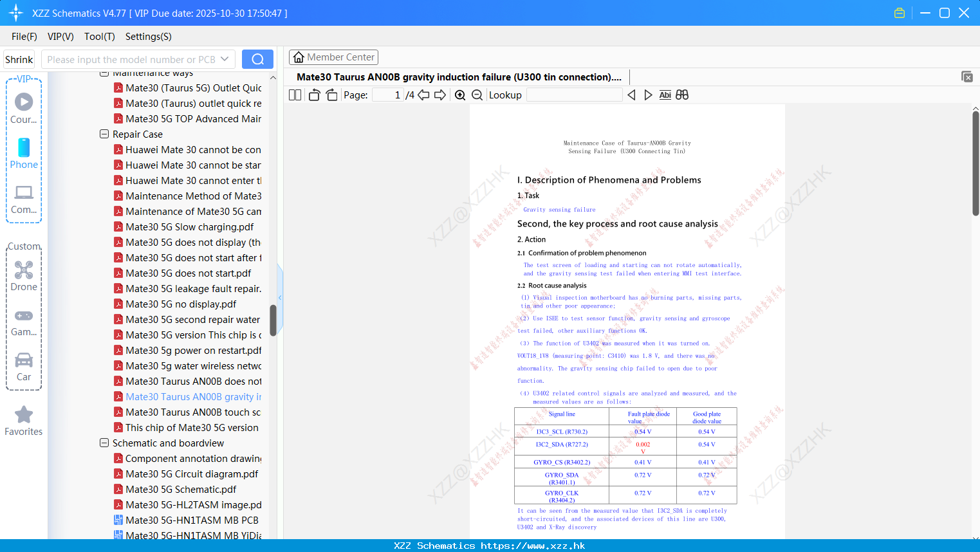Click the Lookup text field
Screen dimensions: 980x552
point(575,95)
